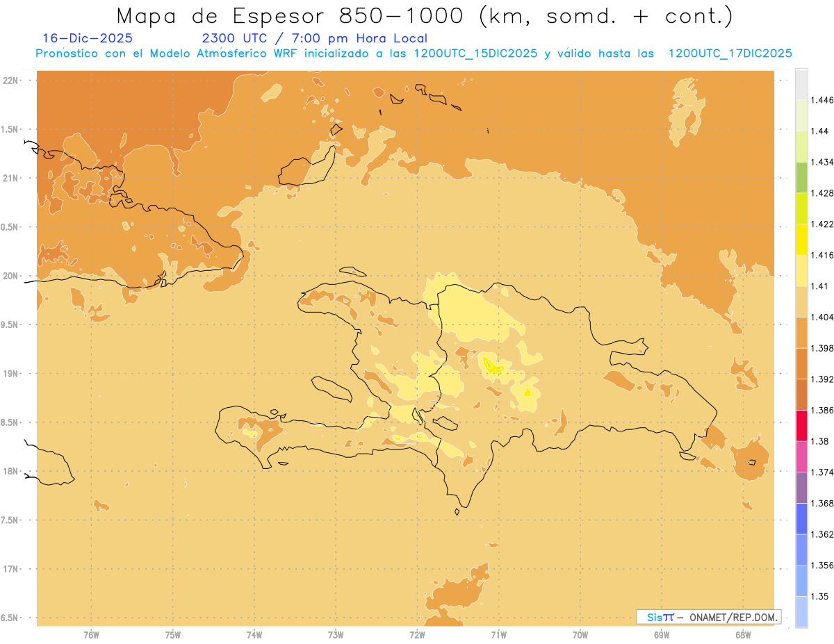The image size is (834, 644).
Task: Click the green colorbar segment below 1.434
Action: pyautogui.click(x=801, y=177)
